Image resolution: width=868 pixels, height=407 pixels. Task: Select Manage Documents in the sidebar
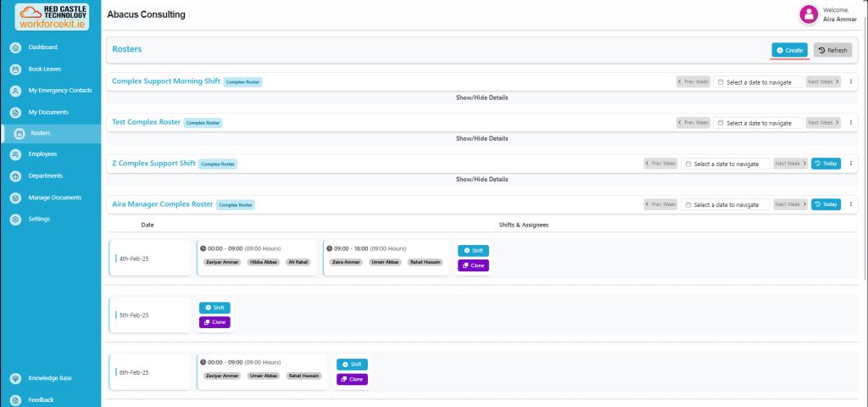[54, 198]
